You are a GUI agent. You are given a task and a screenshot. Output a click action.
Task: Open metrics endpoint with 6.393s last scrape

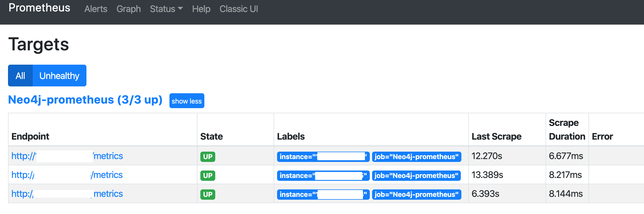coord(67,194)
